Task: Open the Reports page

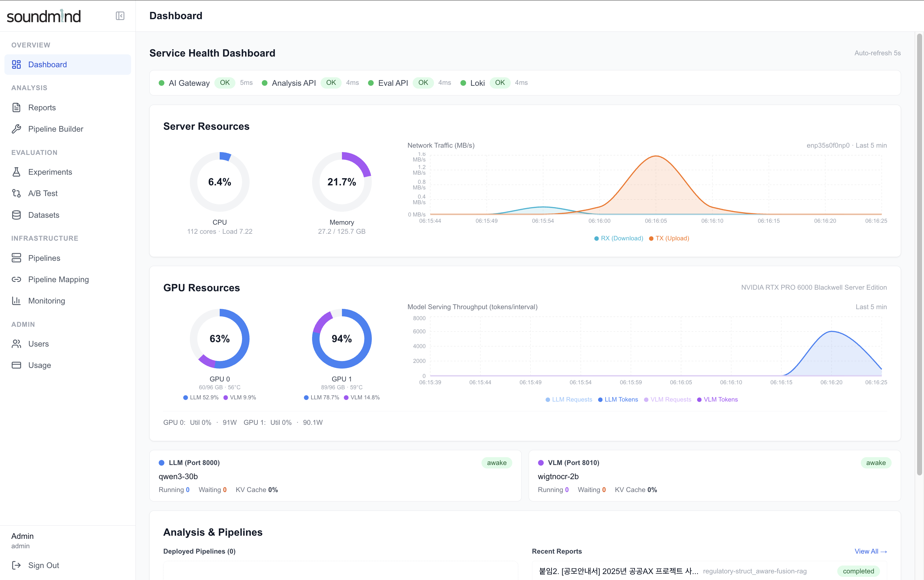Action: [68, 107]
